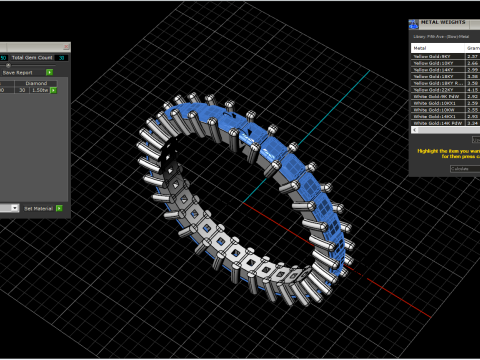This screenshot has height=360, width=480.
Task: Select the Yellow Gold 10KY row
Action: (445, 63)
